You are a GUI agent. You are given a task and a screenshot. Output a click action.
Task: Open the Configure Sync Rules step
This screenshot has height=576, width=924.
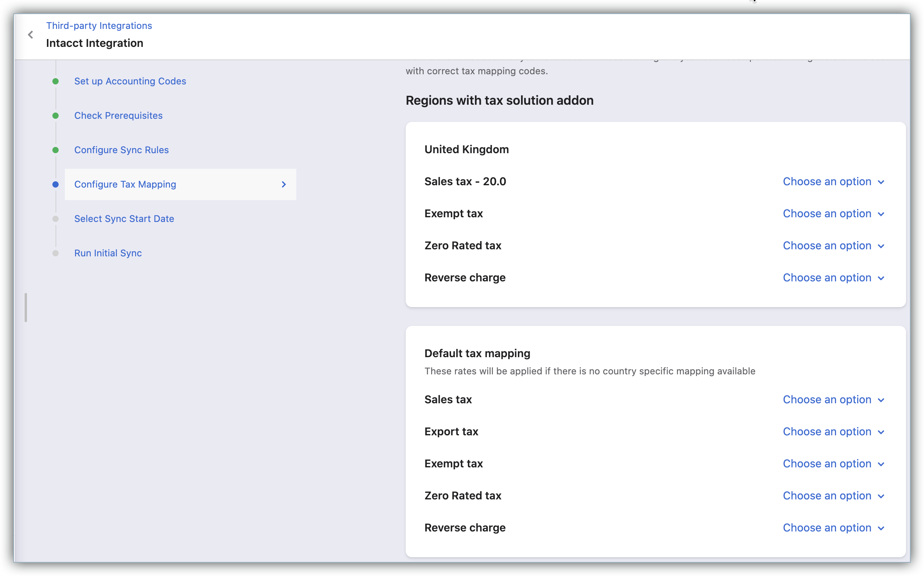122,150
